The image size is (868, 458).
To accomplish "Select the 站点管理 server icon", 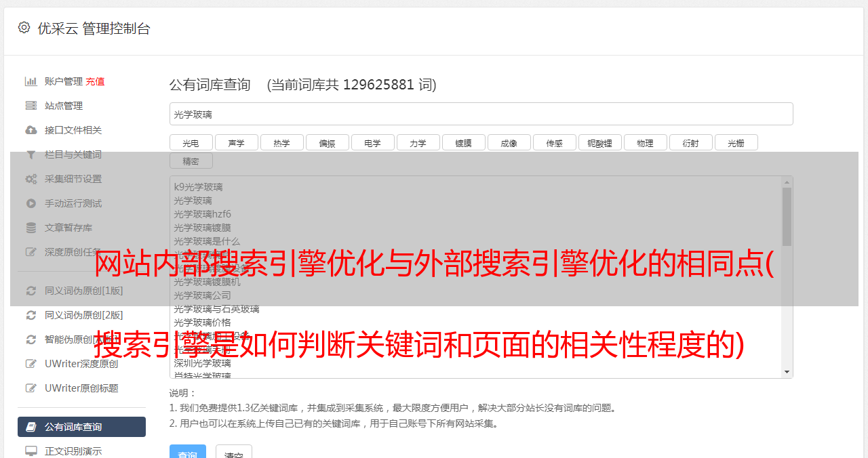I will 31,106.
